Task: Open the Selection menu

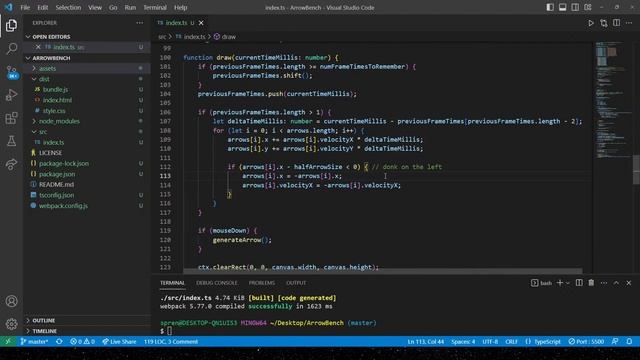Action: click(68, 7)
